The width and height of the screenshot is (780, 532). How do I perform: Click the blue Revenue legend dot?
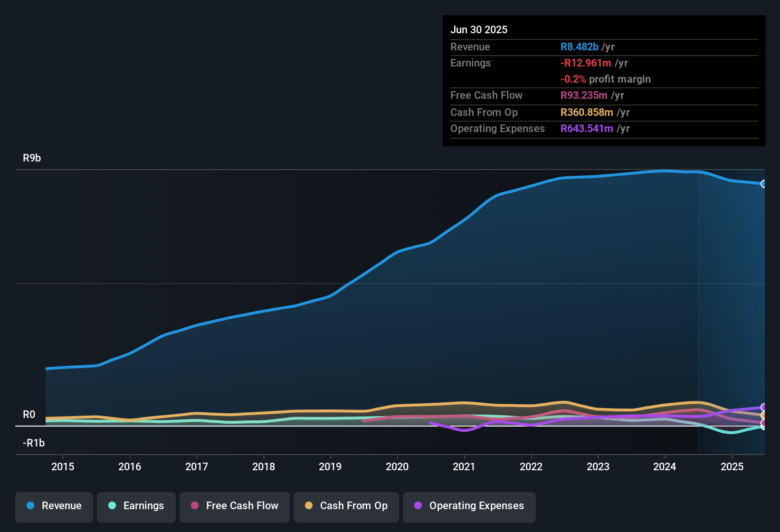(x=30, y=506)
